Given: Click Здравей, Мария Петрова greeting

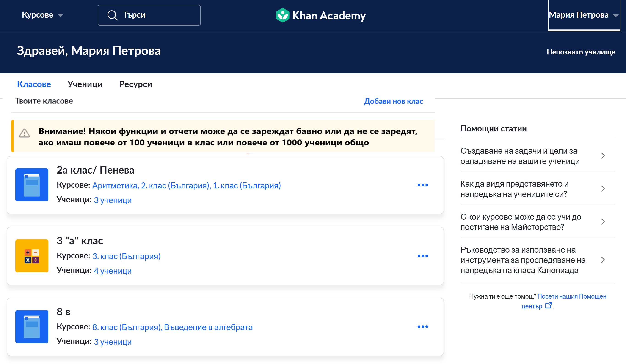Looking at the screenshot, I should [89, 51].
